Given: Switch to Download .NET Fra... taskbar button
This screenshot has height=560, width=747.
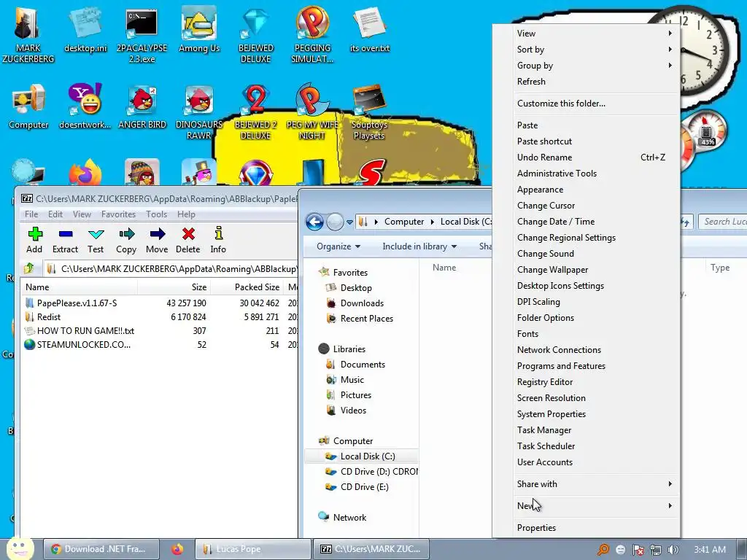Looking at the screenshot, I should pyautogui.click(x=101, y=549).
